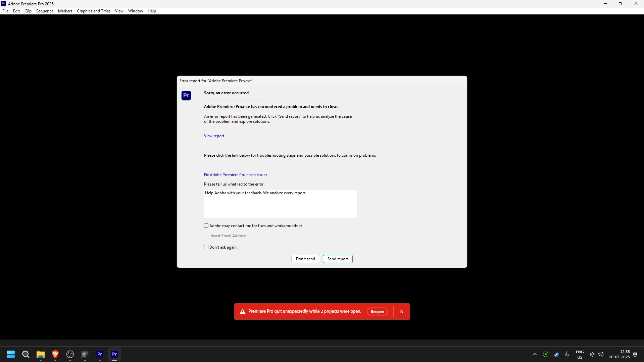
Task: Open the gray app icon before Premiere
Action: [85, 354]
